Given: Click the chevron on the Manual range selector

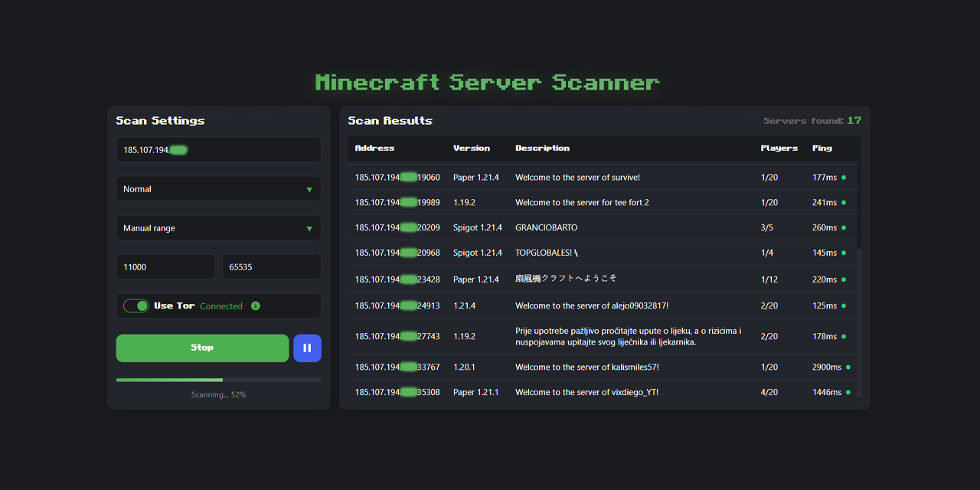Looking at the screenshot, I should [x=309, y=227].
